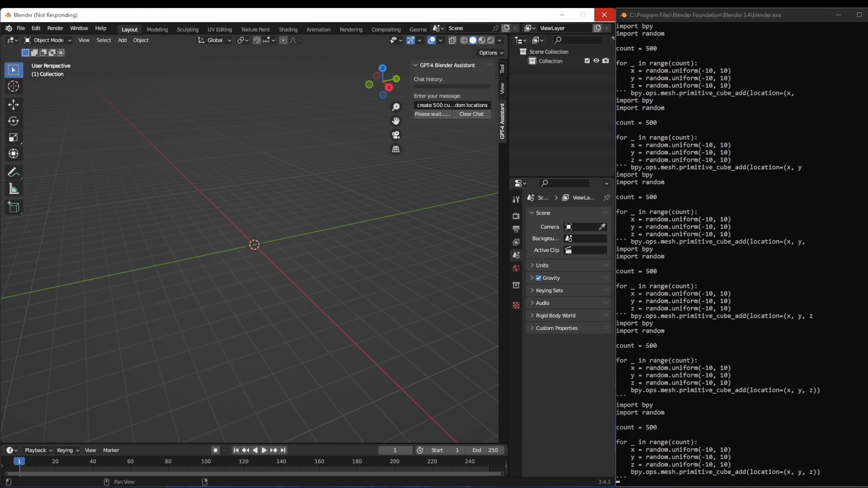Open the Add menu in viewport header
This screenshot has width=868, height=488.
pyautogui.click(x=122, y=40)
